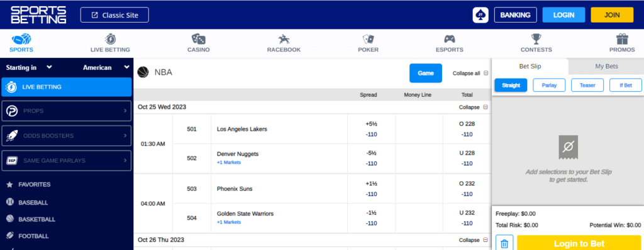Screen dimensions: 644x250
Task: Open the blackjack 21 spade icon
Action: pos(480,15)
